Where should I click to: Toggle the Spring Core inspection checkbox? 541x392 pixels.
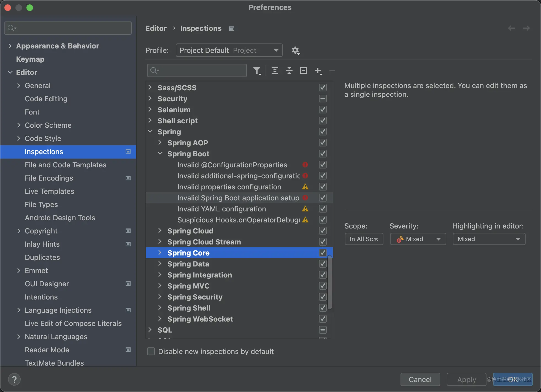point(323,253)
